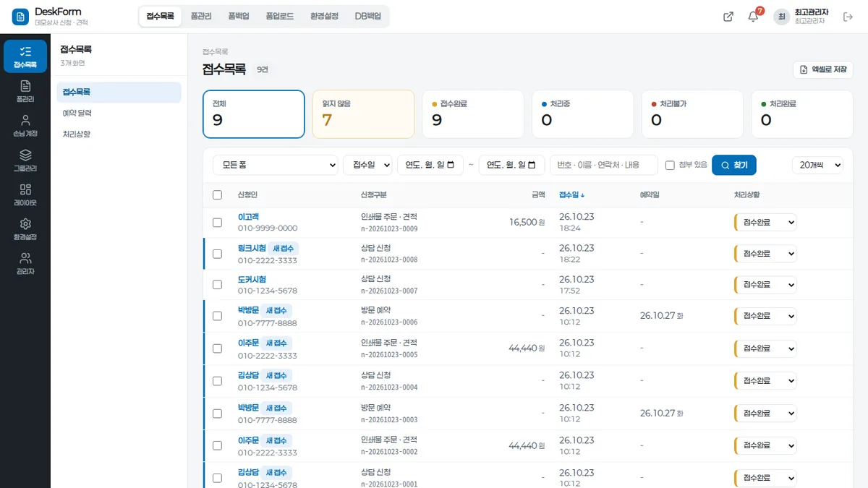Select the 읽지 않음 summary card

point(363,114)
